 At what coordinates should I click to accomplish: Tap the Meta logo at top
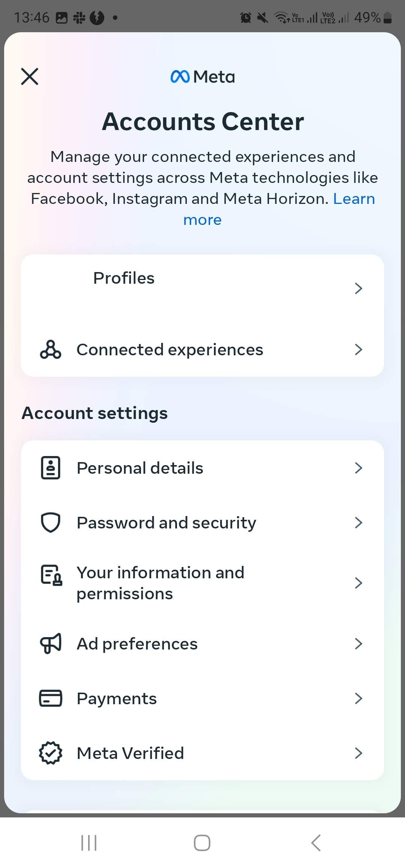[202, 77]
